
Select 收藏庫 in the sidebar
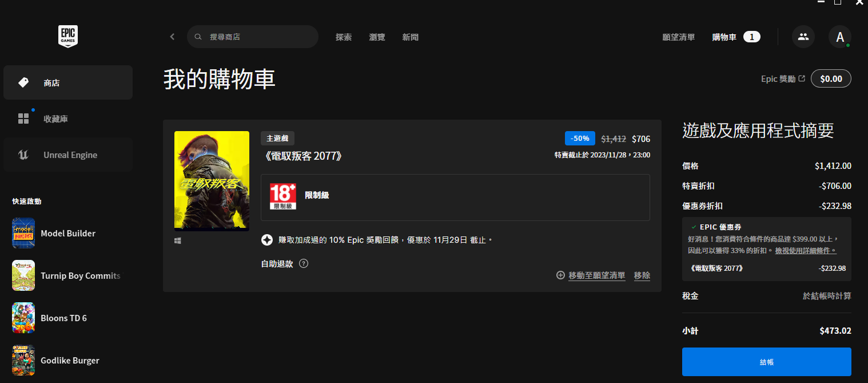coord(68,119)
